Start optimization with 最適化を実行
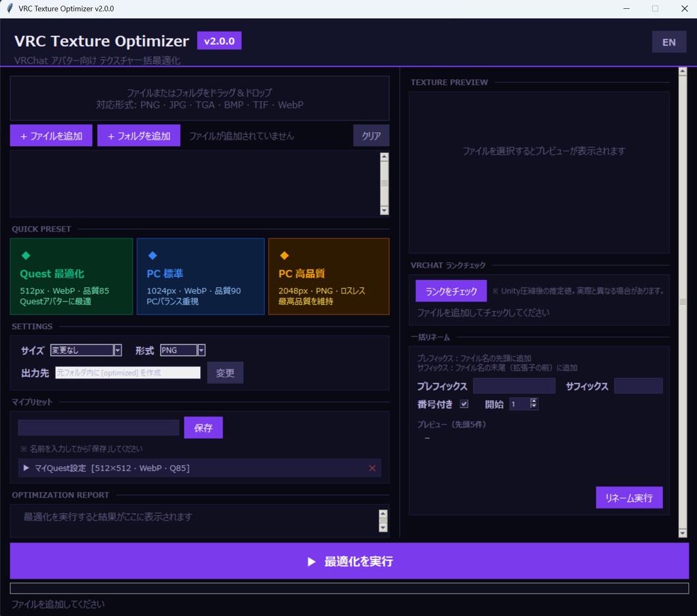 [x=348, y=561]
